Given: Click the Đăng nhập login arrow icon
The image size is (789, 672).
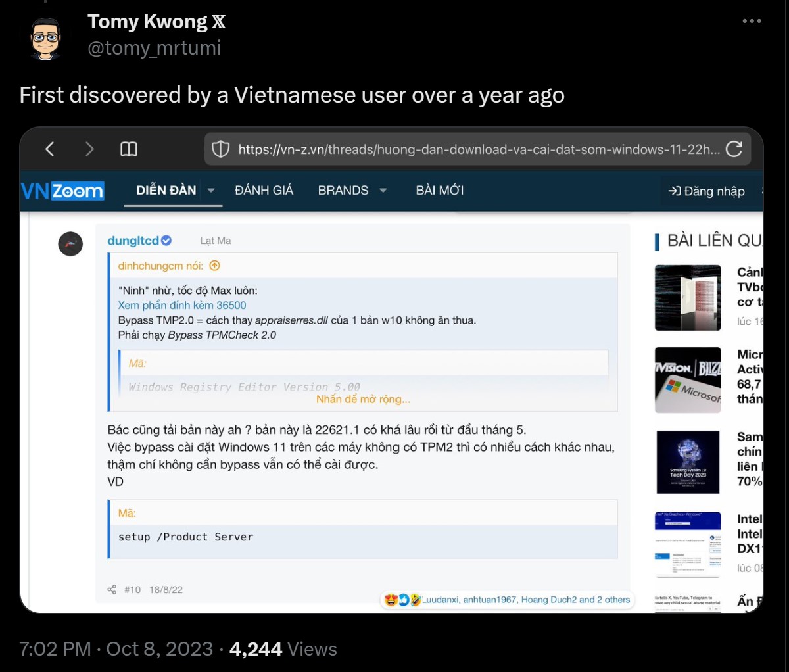Looking at the screenshot, I should [x=675, y=191].
